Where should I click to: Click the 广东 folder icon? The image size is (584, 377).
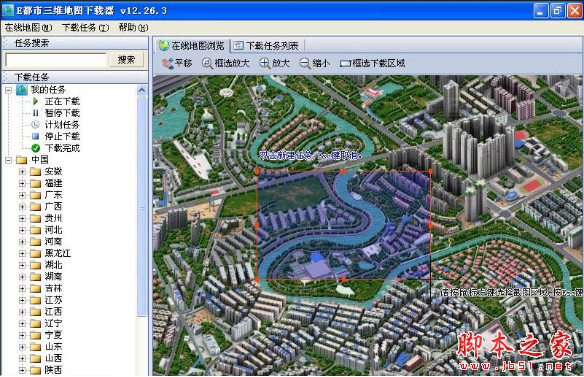point(35,195)
